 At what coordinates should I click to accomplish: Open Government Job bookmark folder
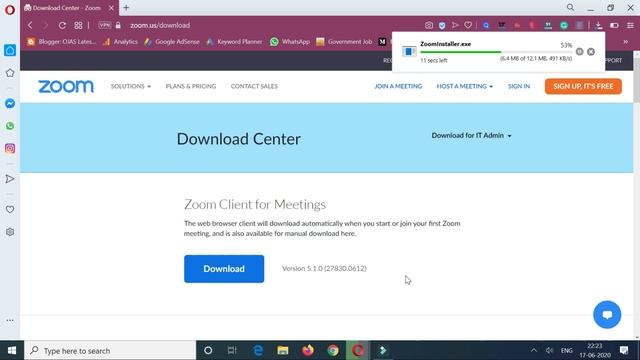344,42
